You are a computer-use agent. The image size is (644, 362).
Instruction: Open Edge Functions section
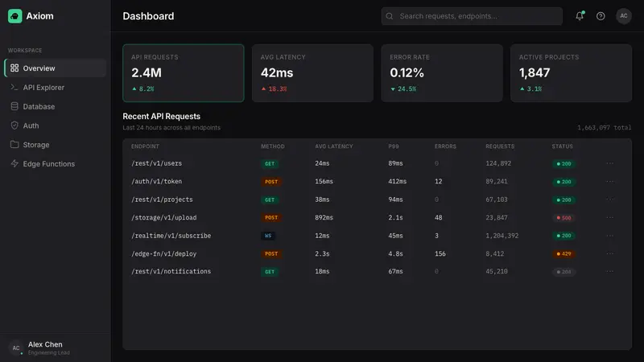56,164
